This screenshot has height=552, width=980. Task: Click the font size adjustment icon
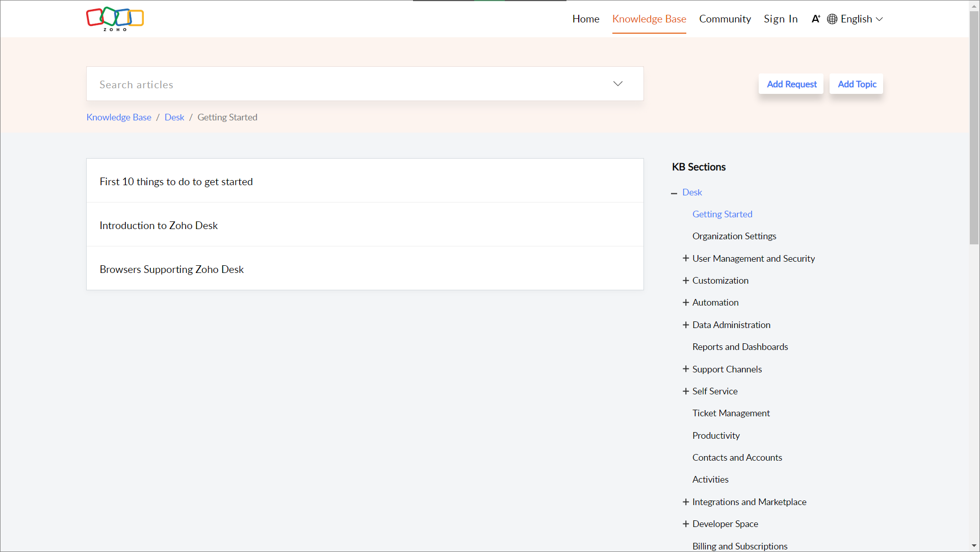click(816, 19)
